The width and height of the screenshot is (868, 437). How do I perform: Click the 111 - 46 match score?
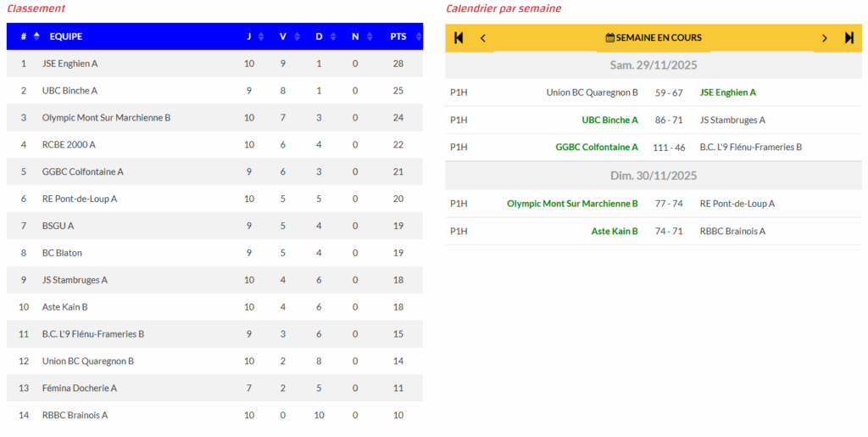coord(669,148)
